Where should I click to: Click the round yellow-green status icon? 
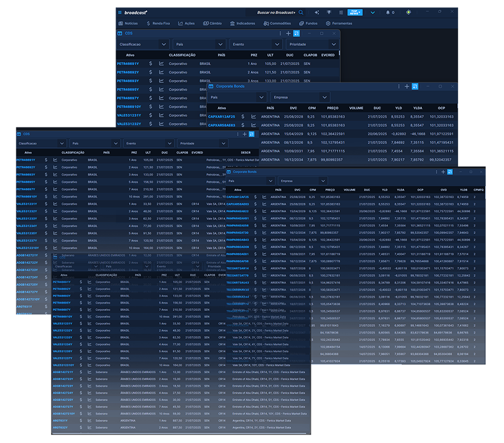tap(408, 12)
